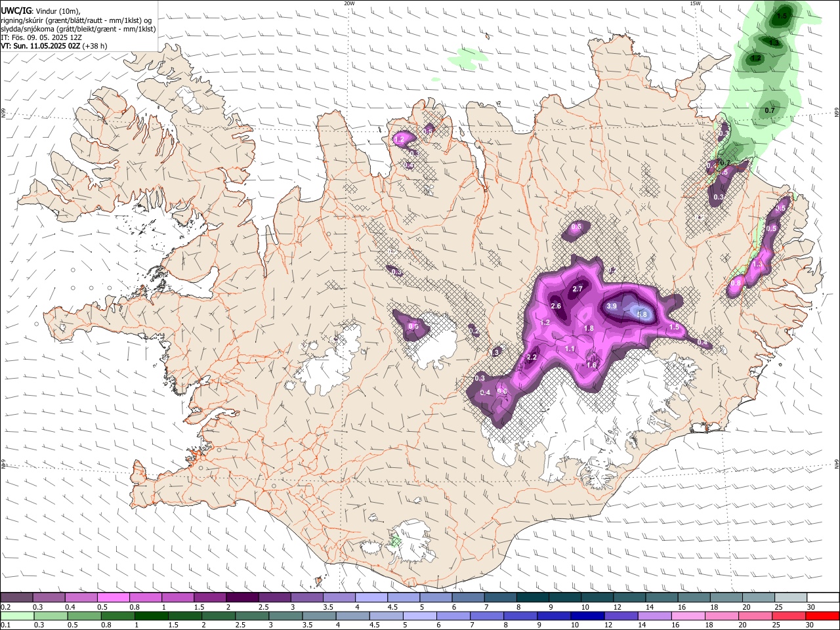Click the 1.3 value inside the green rain band

tap(774, 43)
